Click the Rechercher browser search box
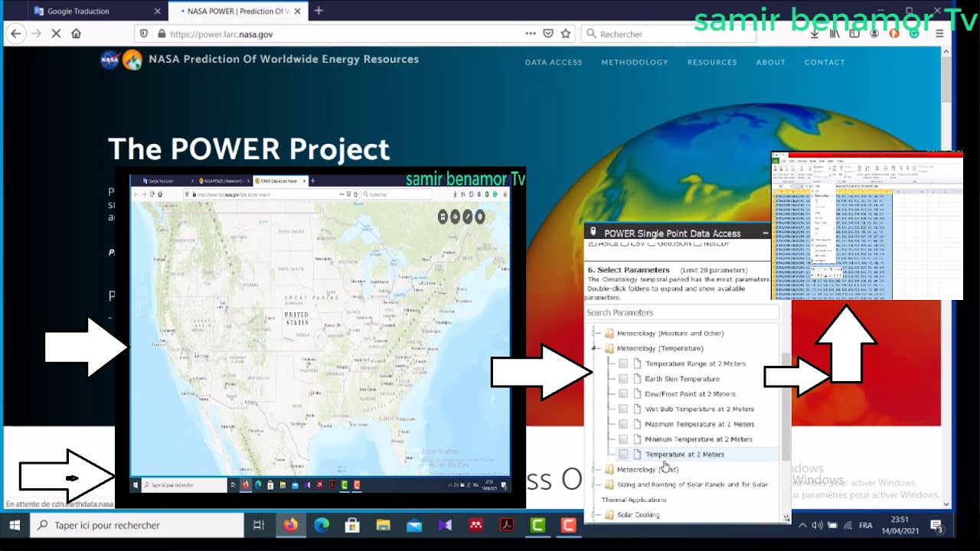 [x=668, y=34]
